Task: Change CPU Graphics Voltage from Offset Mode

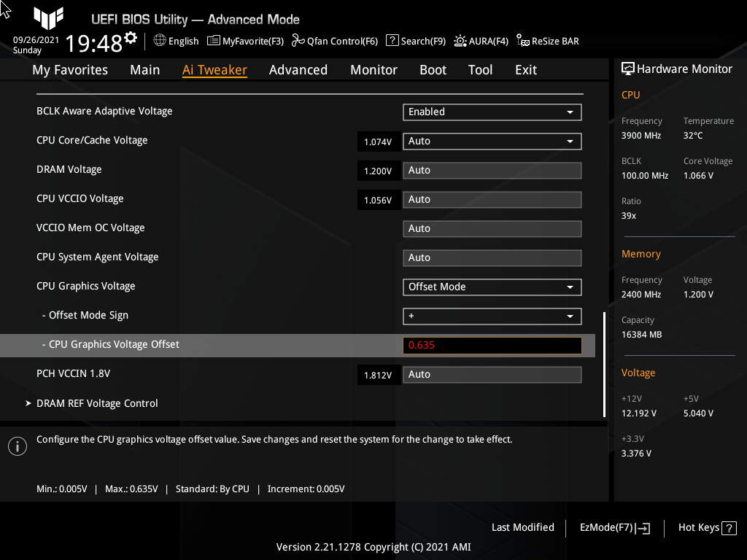Action: click(x=492, y=287)
